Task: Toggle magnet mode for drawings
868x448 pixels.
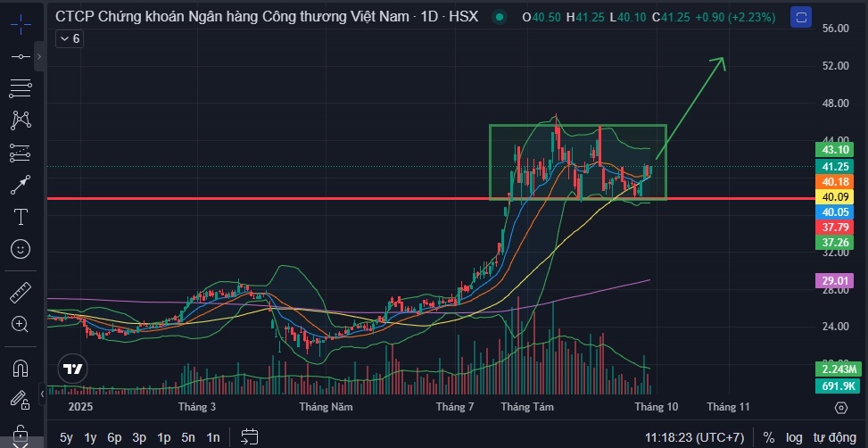Action: click(21, 367)
